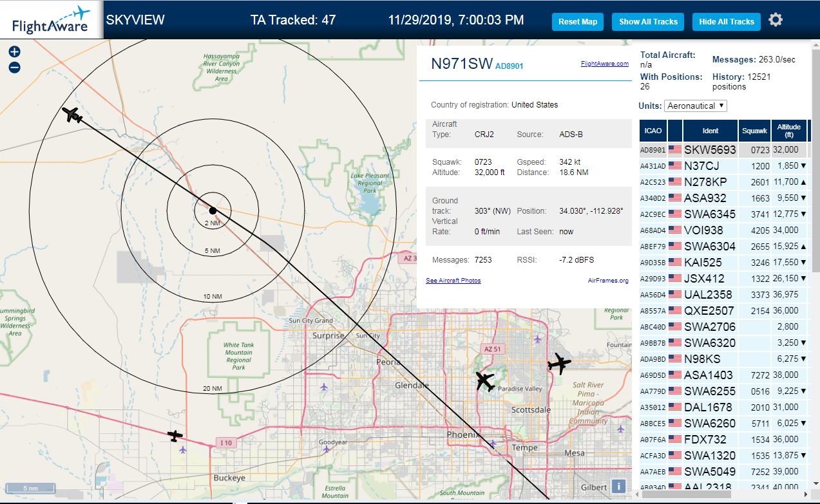The image size is (820, 504).
Task: Click the US flag in the FDX732 row
Action: click(x=675, y=439)
